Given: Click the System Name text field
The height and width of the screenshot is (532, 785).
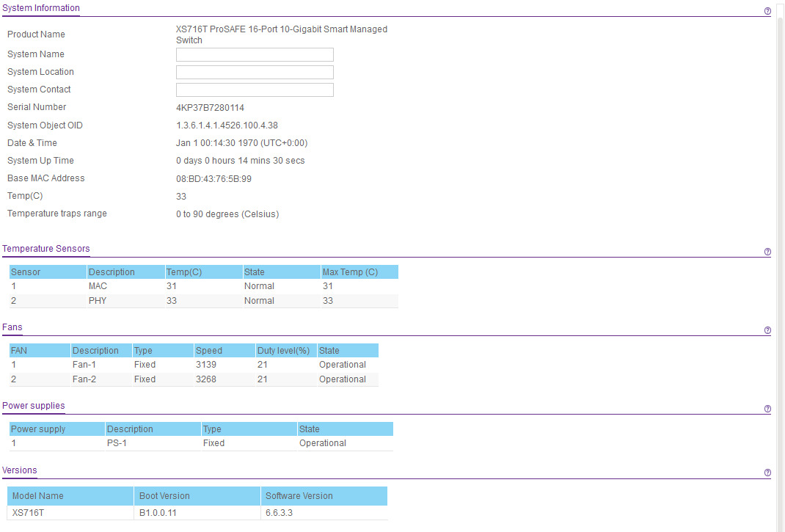Looking at the screenshot, I should click(x=255, y=55).
